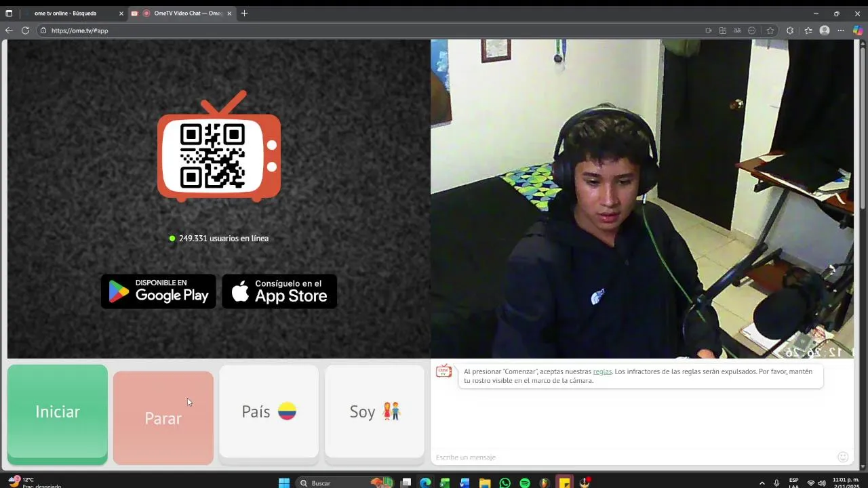Click the App Store download badge

279,291
